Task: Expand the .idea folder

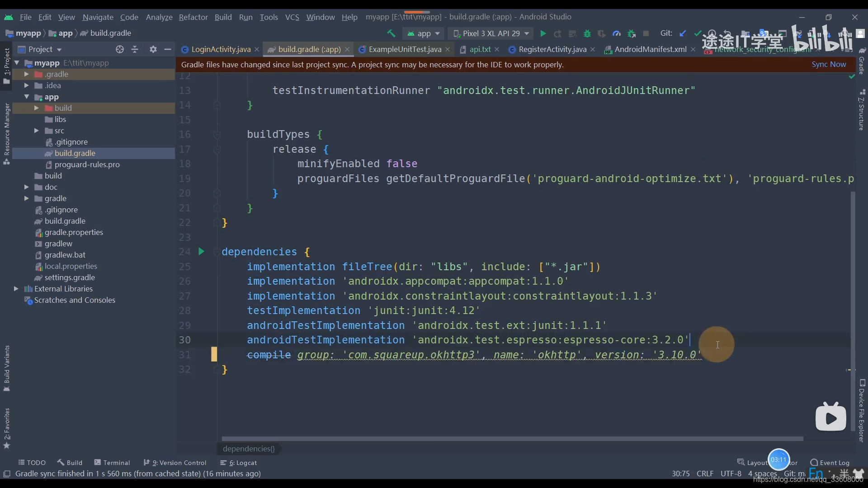Action: pyautogui.click(x=26, y=85)
